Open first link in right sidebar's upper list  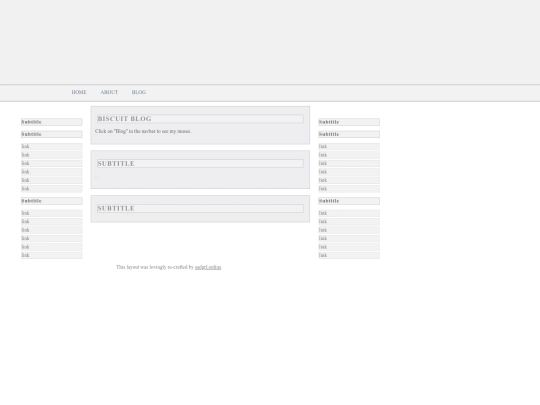pos(349,146)
